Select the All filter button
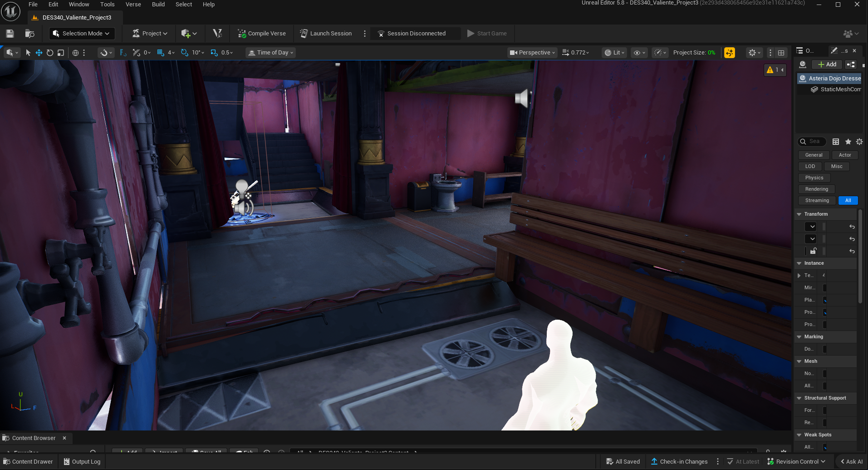Screen dimensions: 868x470 click(848, 201)
